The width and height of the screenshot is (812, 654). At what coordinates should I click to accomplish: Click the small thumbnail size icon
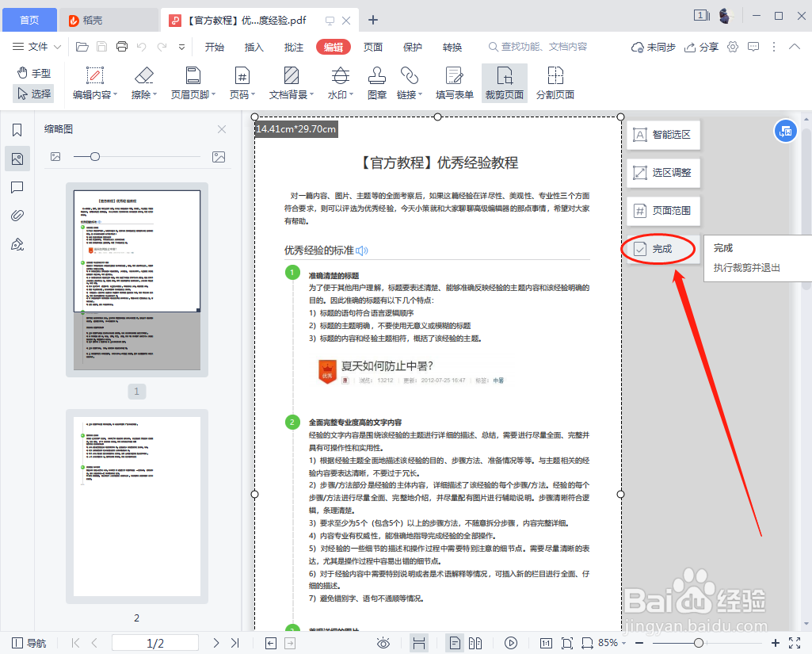55,156
